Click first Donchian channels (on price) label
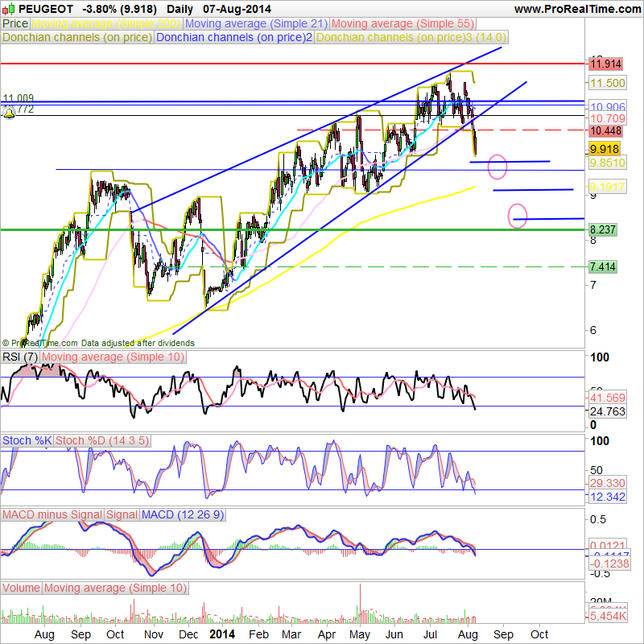Screen dimensions: 644x644 click(77, 37)
